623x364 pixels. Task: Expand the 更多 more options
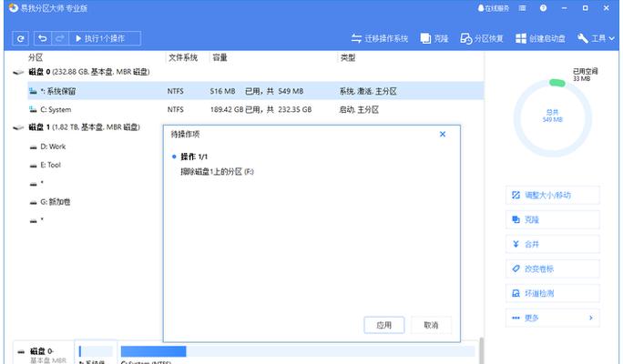tap(553, 318)
